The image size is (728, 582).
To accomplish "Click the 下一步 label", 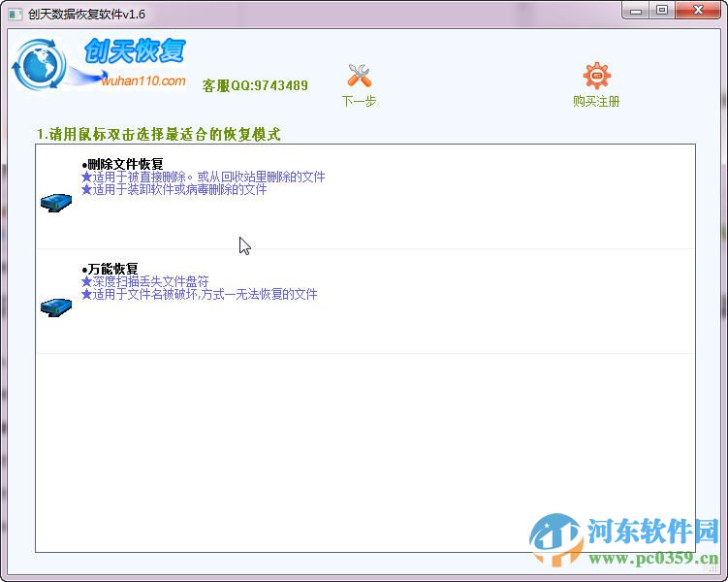I will 359,101.
